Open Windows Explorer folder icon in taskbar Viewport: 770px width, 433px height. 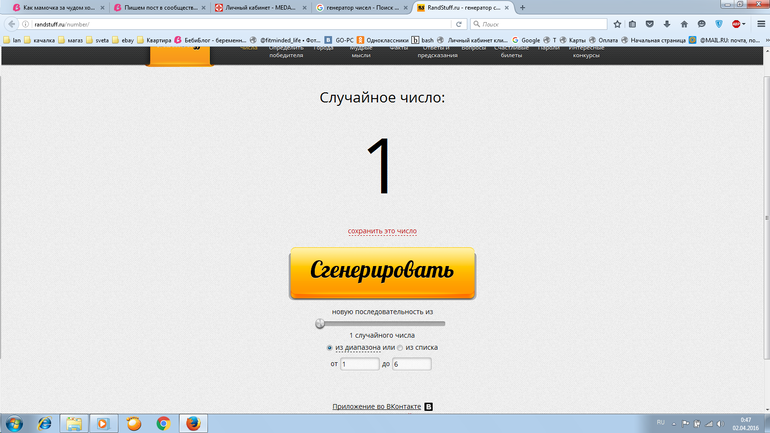click(x=74, y=423)
